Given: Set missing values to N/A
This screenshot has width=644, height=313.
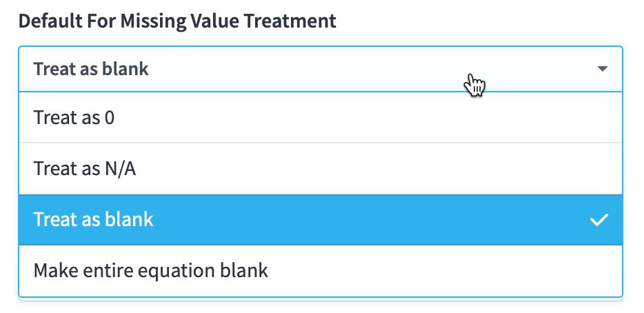Looking at the screenshot, I should [x=321, y=168].
